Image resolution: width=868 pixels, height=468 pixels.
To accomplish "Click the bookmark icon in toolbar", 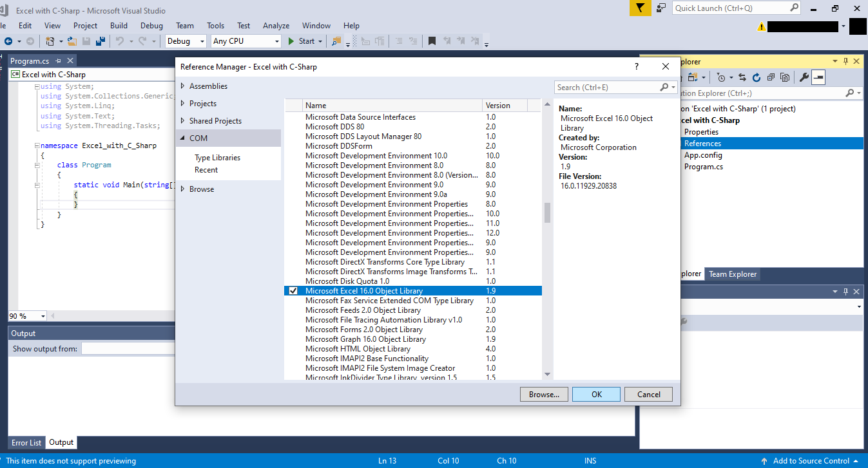I will 432,41.
